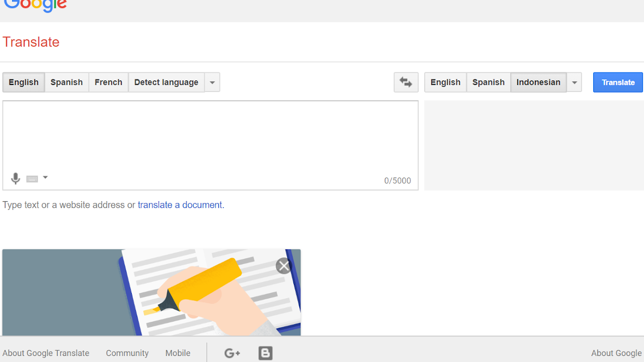The image size is (644, 362).
Task: Expand the input tools dropdown arrow
Action: click(x=45, y=177)
